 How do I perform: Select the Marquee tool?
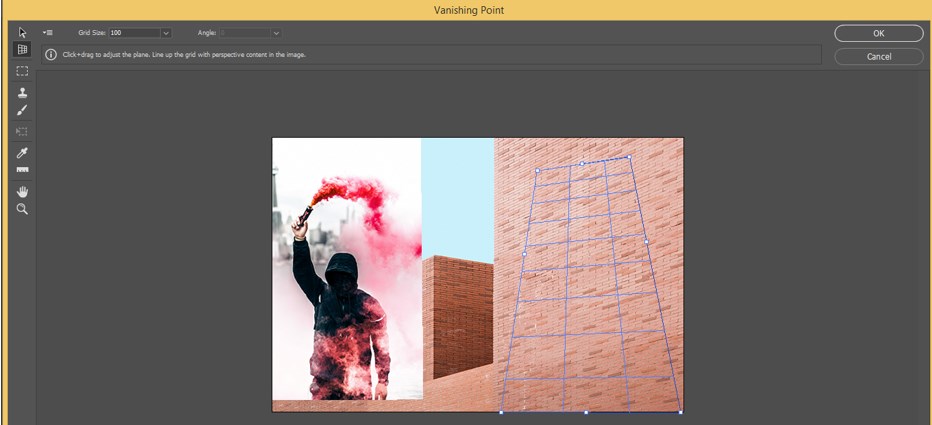22,71
